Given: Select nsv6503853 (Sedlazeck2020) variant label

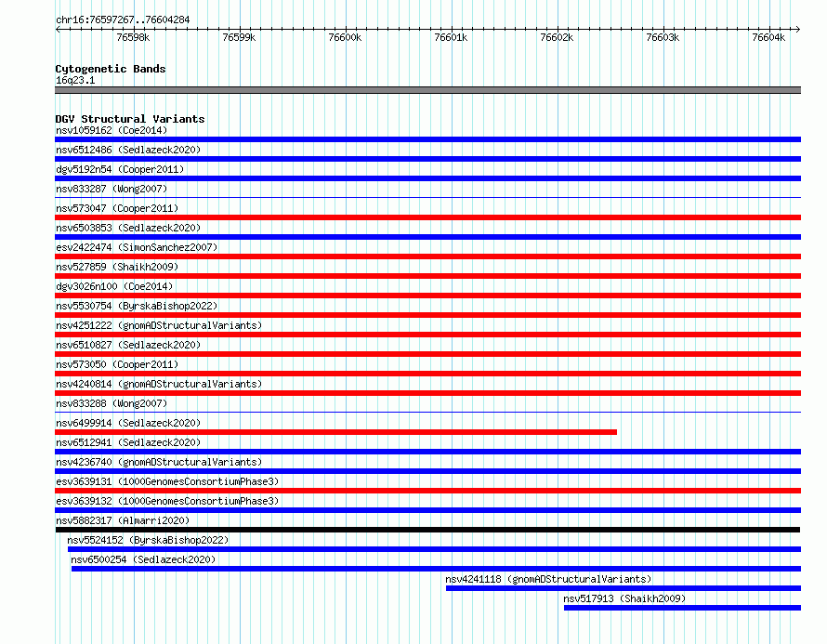Looking at the screenshot, I should (x=128, y=228).
